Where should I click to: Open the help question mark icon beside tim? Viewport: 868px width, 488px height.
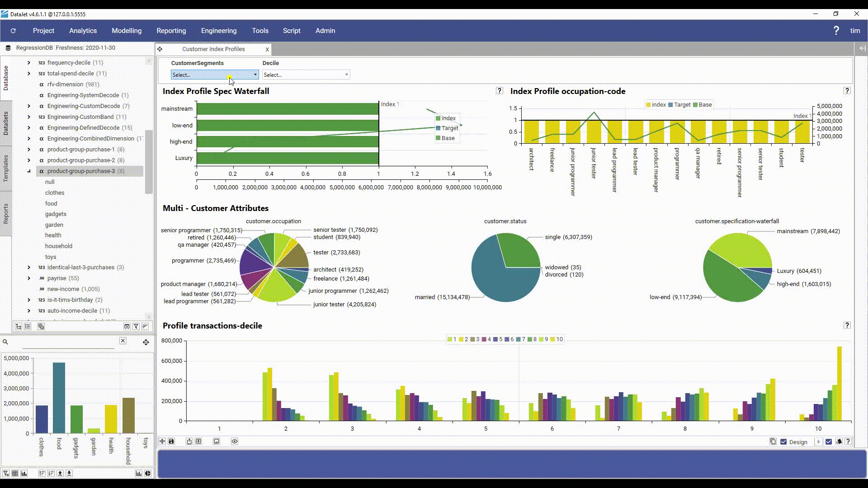click(836, 31)
